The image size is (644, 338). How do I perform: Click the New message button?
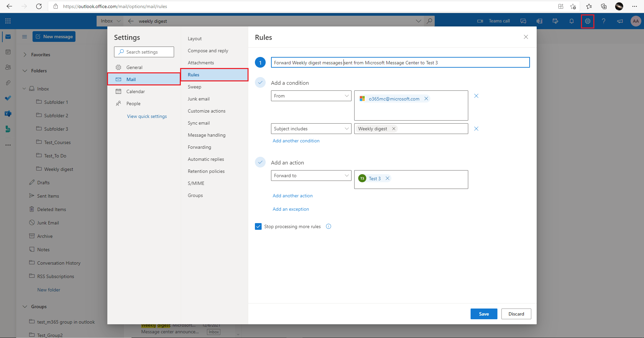click(x=54, y=37)
